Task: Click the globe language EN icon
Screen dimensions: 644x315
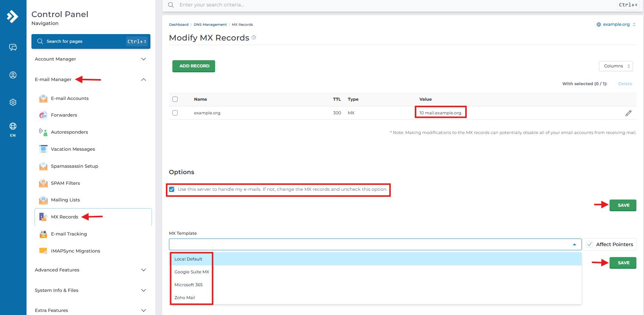Action: (13, 129)
